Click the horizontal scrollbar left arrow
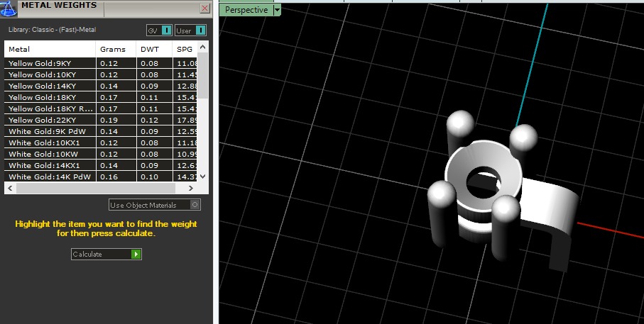 pos(10,189)
